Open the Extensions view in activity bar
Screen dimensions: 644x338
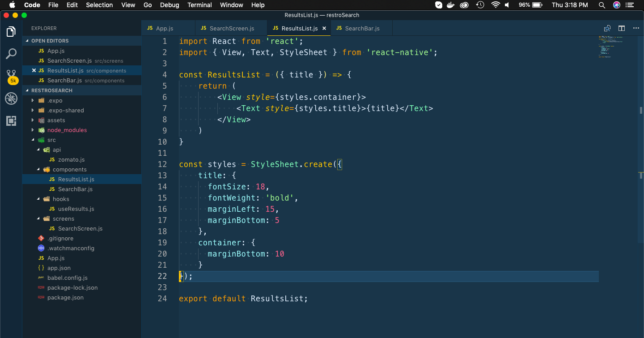pos(11,120)
